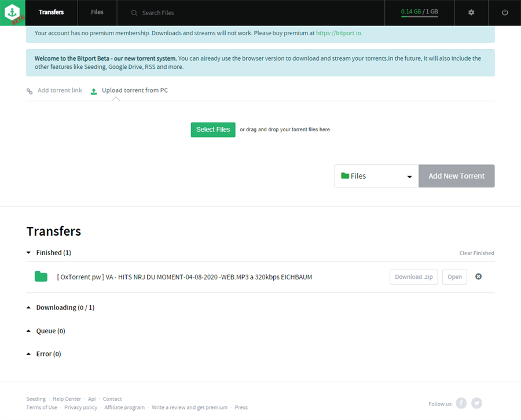521x420 pixels.
Task: Click the chain link icon
Action: [30, 91]
